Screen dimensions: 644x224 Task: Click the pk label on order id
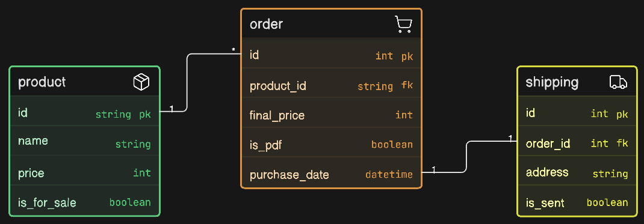[x=407, y=56]
